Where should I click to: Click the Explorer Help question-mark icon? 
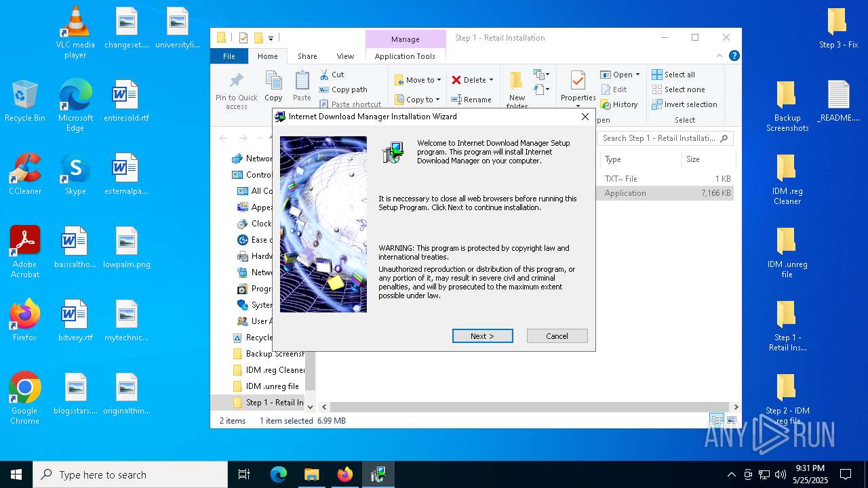[734, 56]
